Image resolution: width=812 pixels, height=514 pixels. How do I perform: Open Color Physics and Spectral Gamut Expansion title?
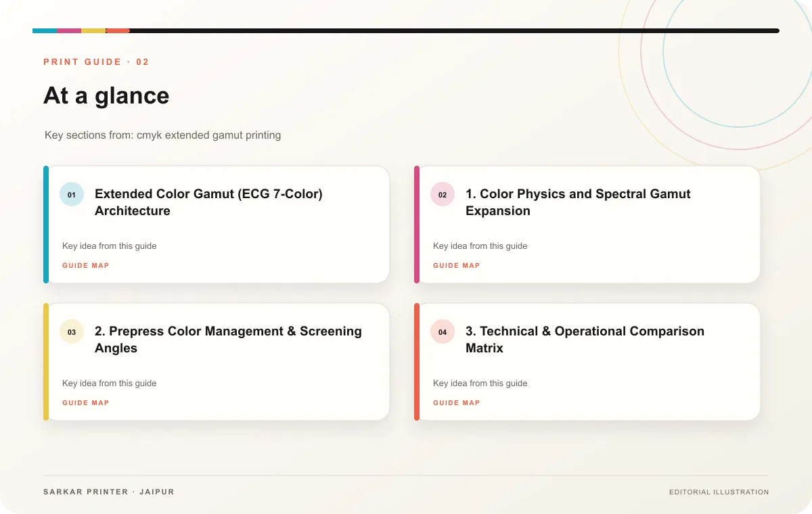coord(578,202)
